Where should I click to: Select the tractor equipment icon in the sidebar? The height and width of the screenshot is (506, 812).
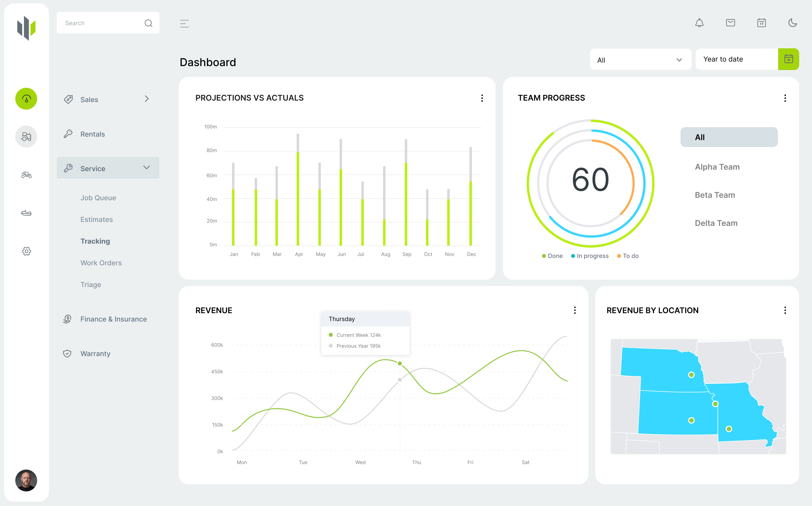26,137
